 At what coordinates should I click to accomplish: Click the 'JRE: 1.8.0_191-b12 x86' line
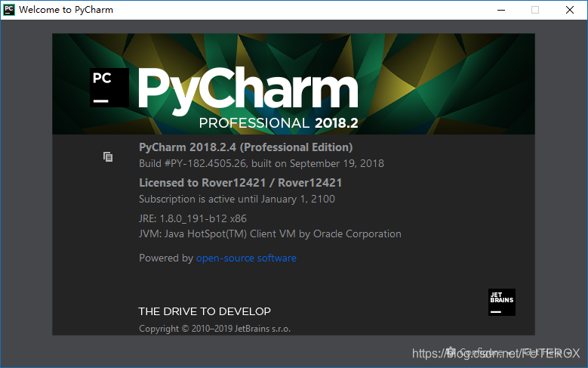pyautogui.click(x=192, y=218)
